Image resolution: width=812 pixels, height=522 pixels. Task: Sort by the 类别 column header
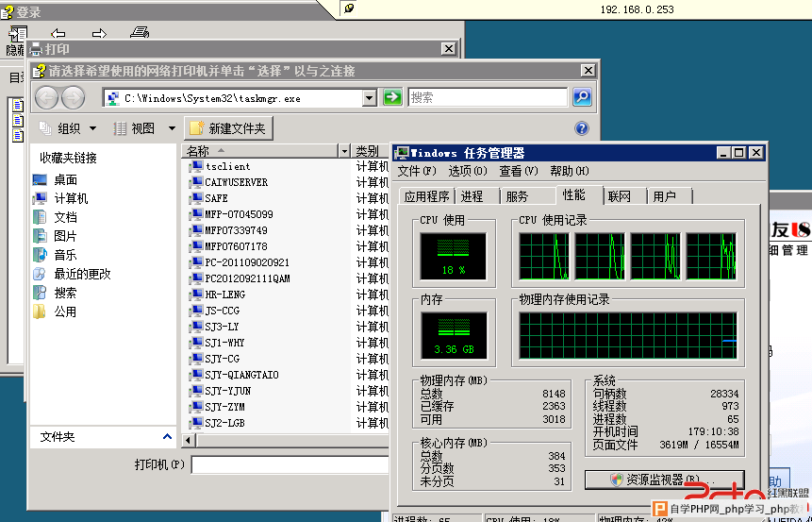click(x=371, y=151)
